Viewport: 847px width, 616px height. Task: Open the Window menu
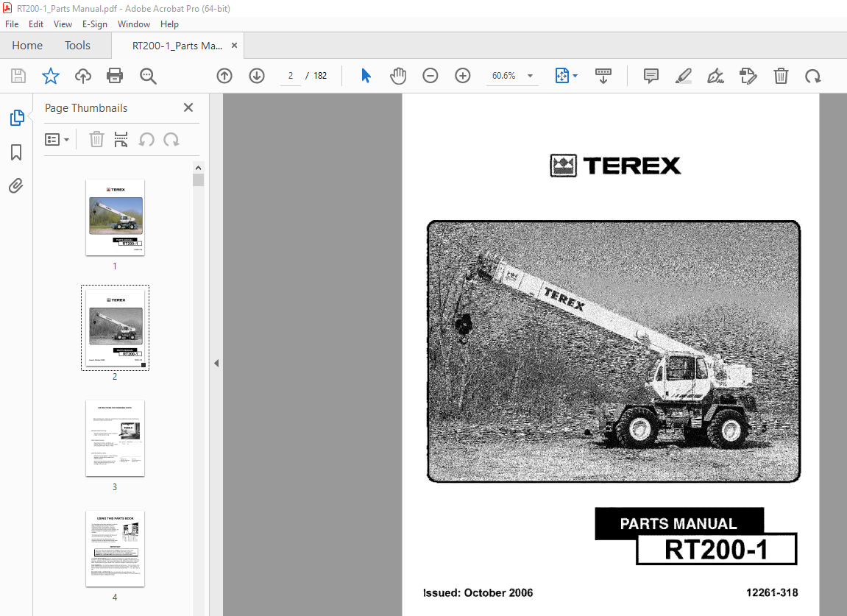click(x=133, y=24)
